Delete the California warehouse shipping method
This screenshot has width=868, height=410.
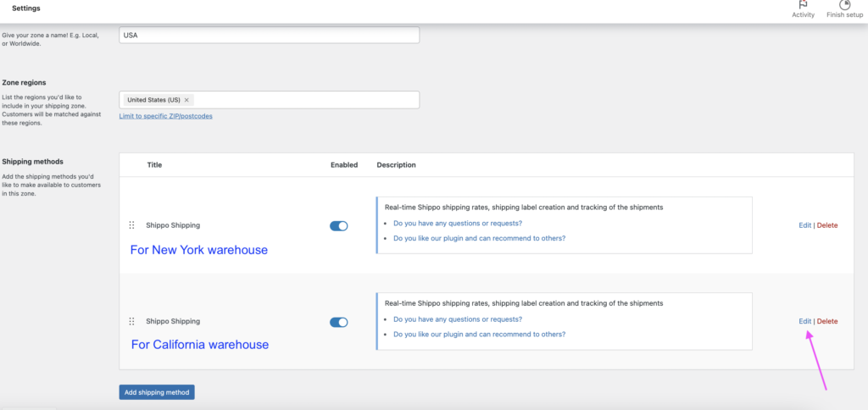click(826, 321)
